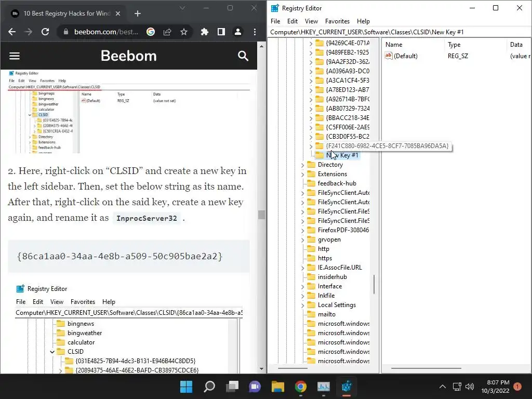This screenshot has width=532, height=399.
Task: Expand the FirefoxPDF key
Action: 303,230
